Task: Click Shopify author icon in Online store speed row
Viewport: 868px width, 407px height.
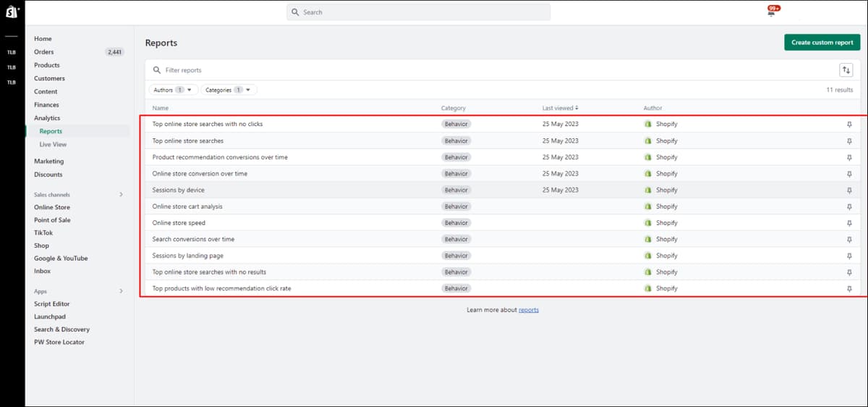Action: [x=648, y=223]
